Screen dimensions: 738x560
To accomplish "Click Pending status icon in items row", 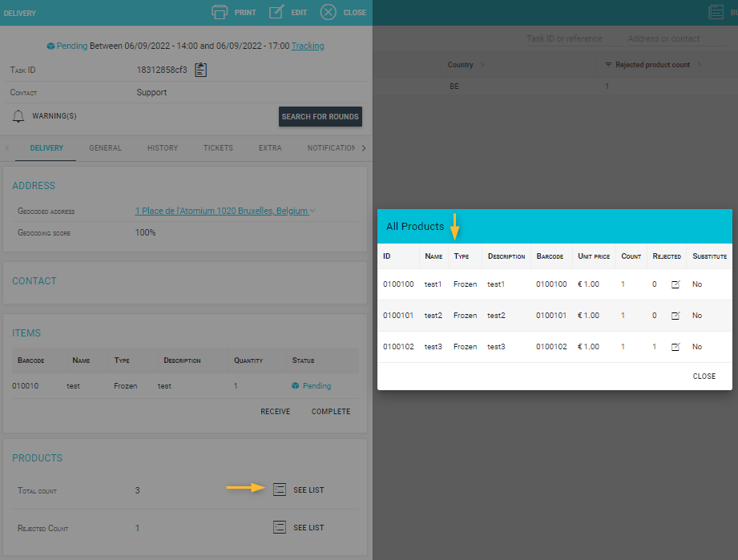I will coord(295,386).
